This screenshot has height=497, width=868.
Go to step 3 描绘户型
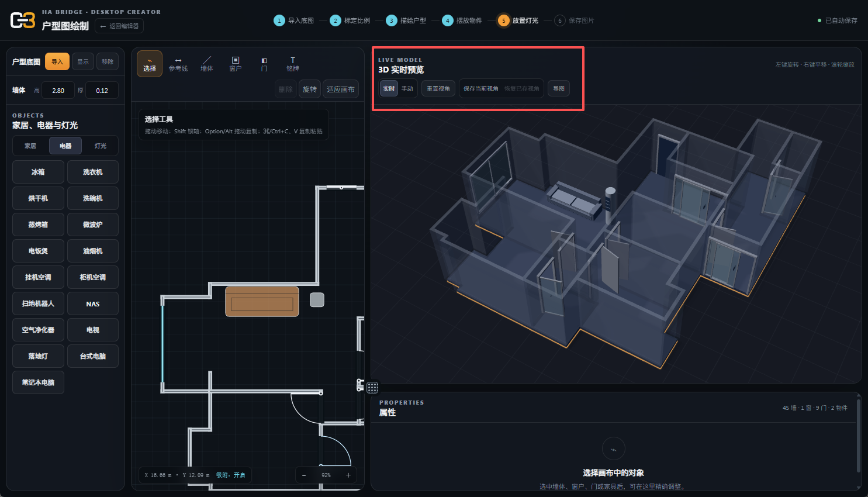(x=406, y=20)
